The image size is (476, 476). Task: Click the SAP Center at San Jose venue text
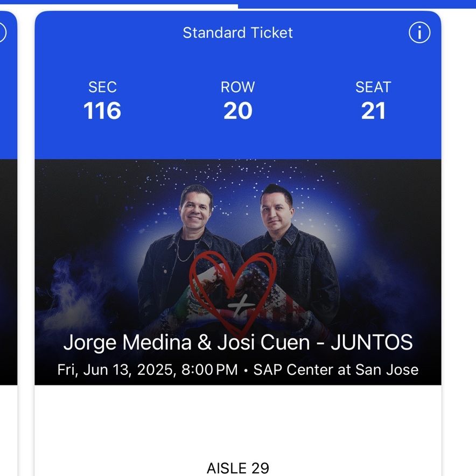pos(336,370)
